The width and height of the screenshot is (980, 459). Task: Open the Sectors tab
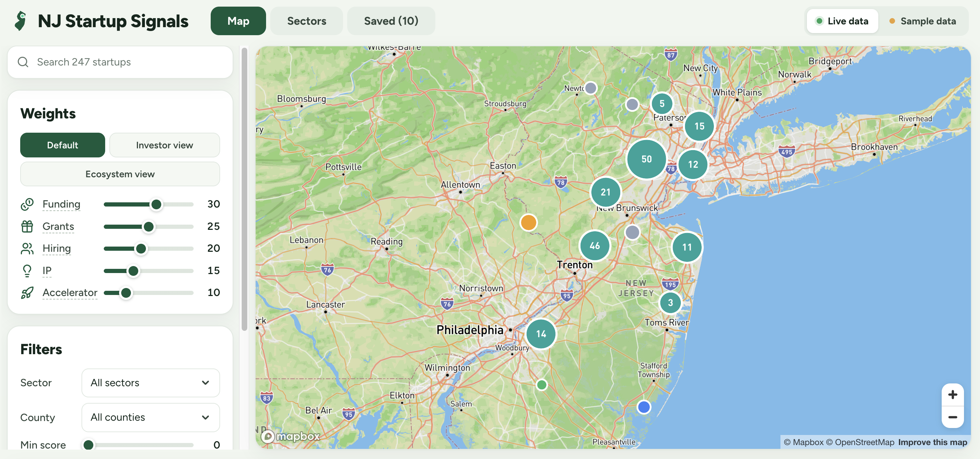[306, 21]
